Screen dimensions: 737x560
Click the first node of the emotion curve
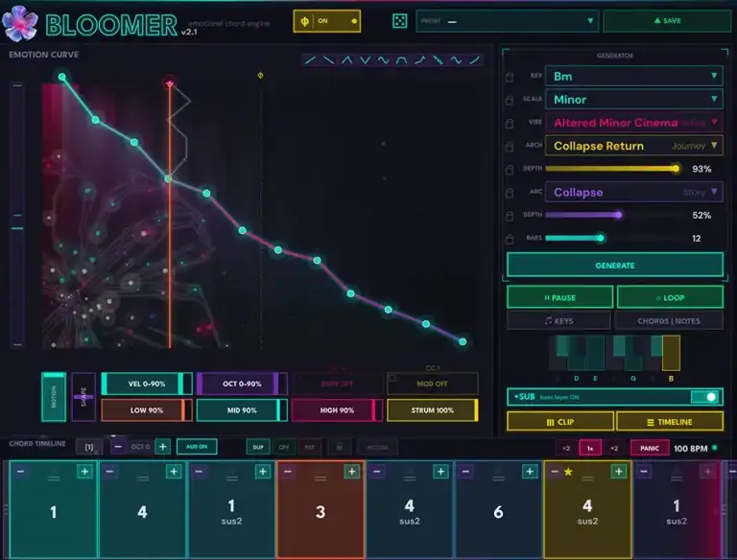pos(62,77)
